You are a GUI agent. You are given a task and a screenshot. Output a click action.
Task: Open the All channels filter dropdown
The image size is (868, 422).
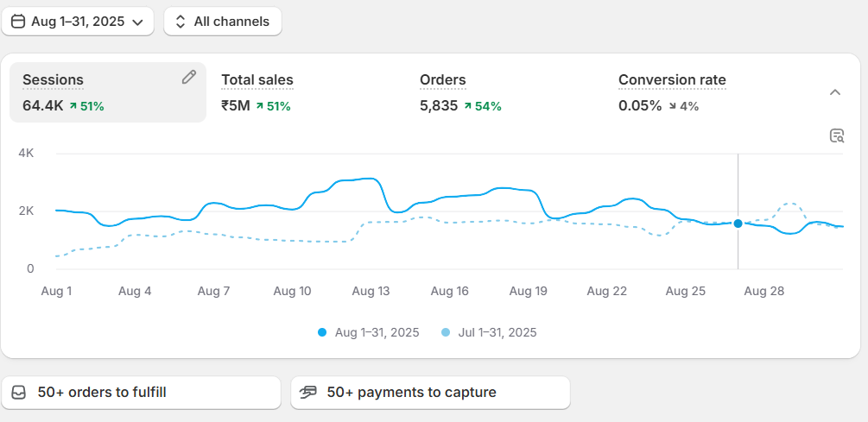coord(223,22)
